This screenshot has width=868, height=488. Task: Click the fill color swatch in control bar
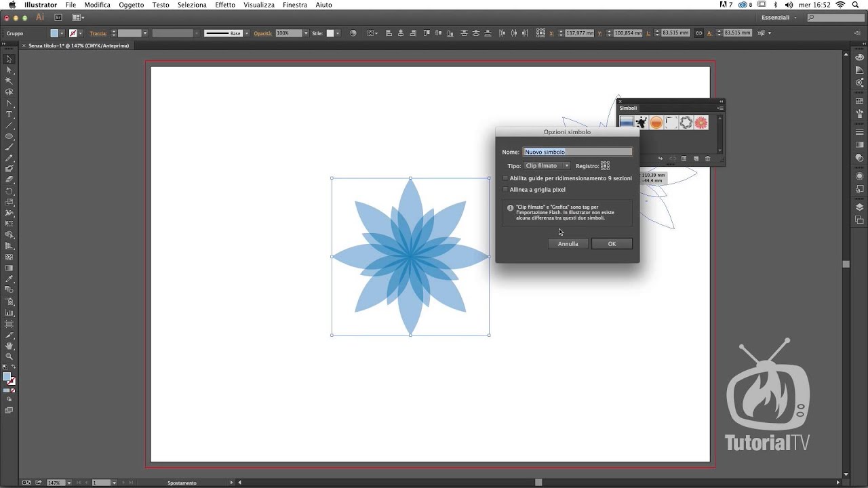pyautogui.click(x=55, y=33)
